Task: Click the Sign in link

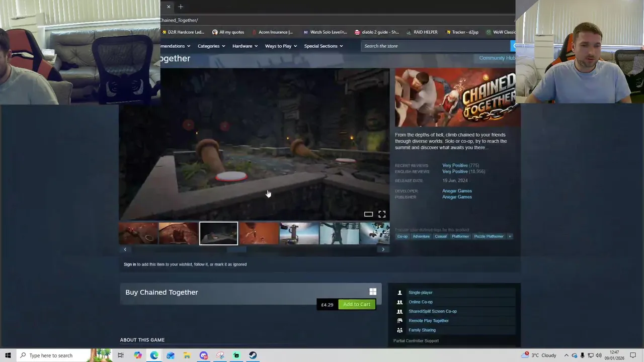Action: tap(130, 264)
